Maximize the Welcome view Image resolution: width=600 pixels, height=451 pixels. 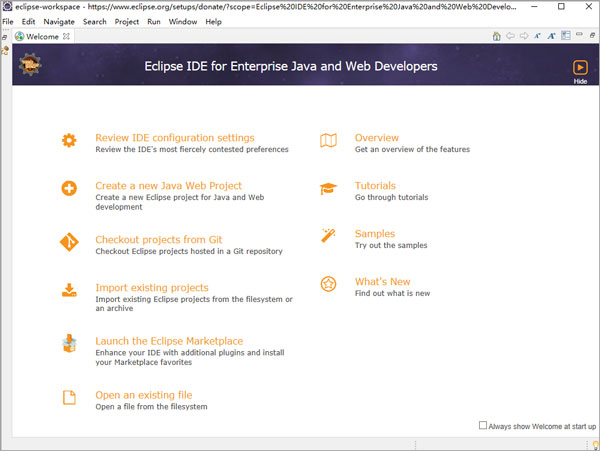point(592,35)
